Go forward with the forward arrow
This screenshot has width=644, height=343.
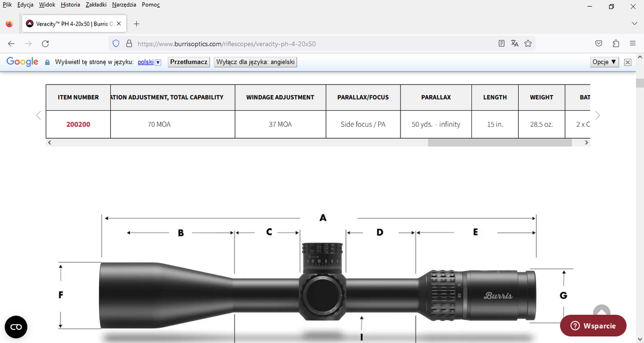28,44
